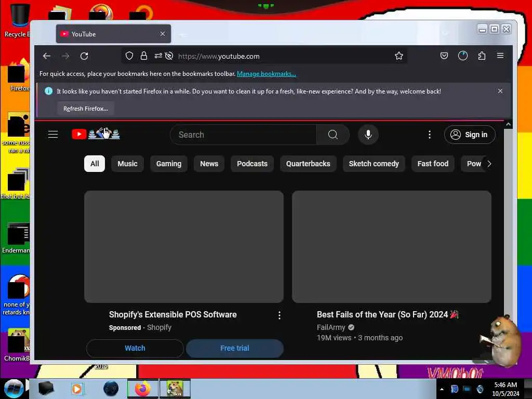The height and width of the screenshot is (399, 532).
Task: Open the media player taskbar icon
Action: (x=77, y=389)
